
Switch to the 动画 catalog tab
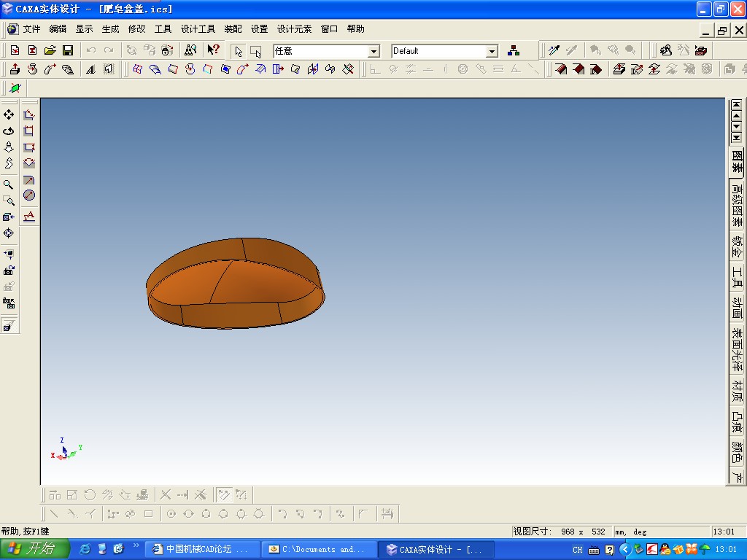pos(737,308)
